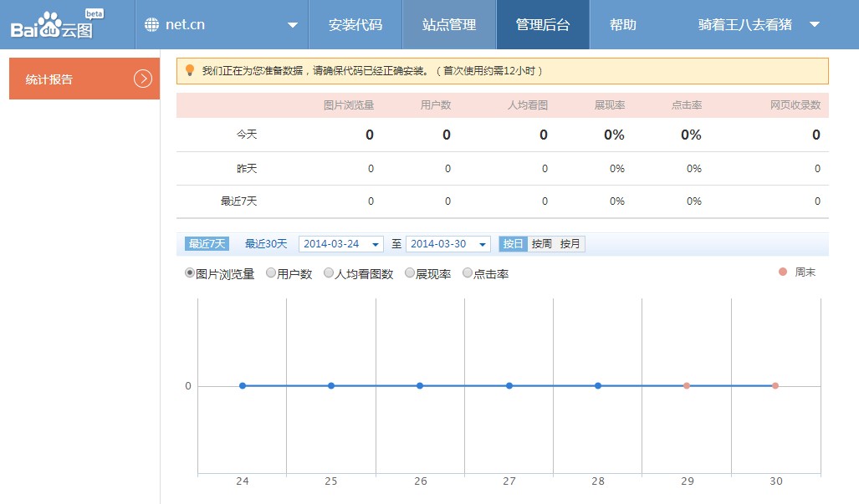The height and width of the screenshot is (504, 859).
Task: Click the lightbulb notice icon
Action: (190, 71)
